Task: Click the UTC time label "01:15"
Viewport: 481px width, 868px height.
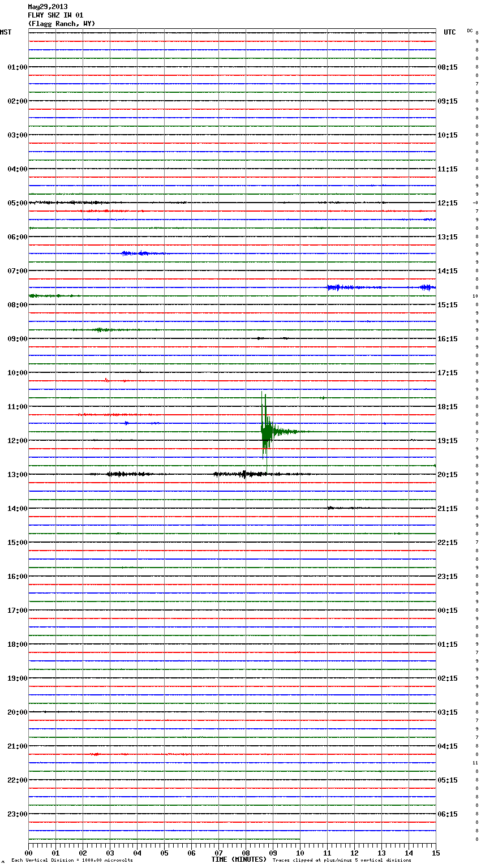Action: click(448, 644)
